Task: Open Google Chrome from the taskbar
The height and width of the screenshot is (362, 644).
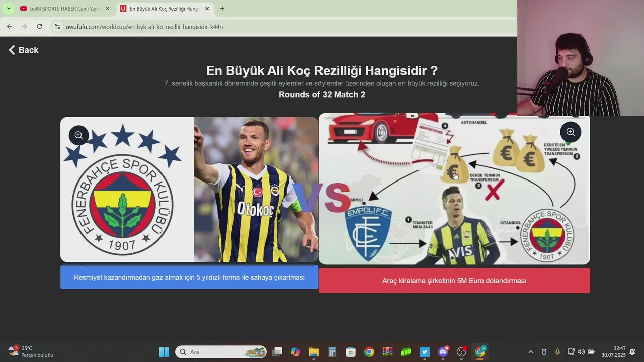Action: point(369,352)
